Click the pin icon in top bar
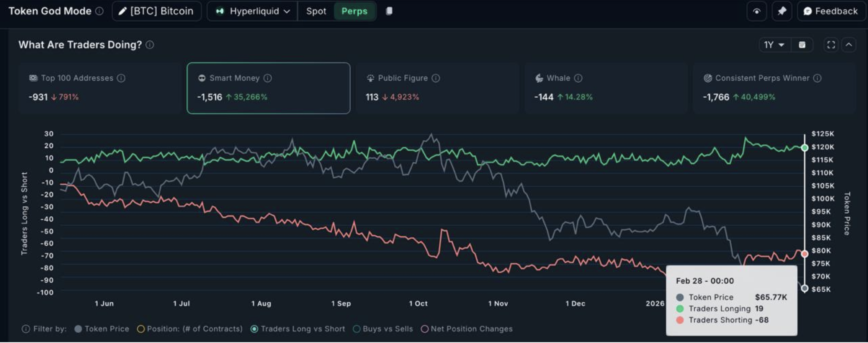The width and height of the screenshot is (868, 343). pyautogui.click(x=782, y=11)
